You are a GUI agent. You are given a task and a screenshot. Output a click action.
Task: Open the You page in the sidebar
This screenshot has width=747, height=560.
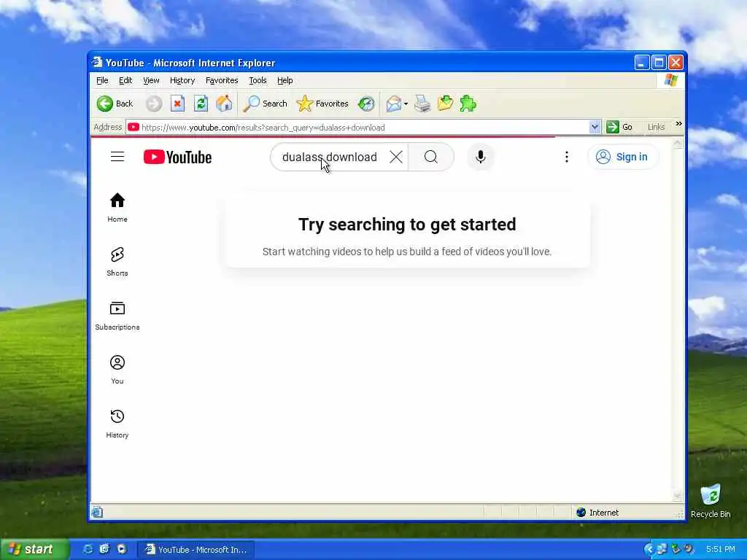click(117, 370)
